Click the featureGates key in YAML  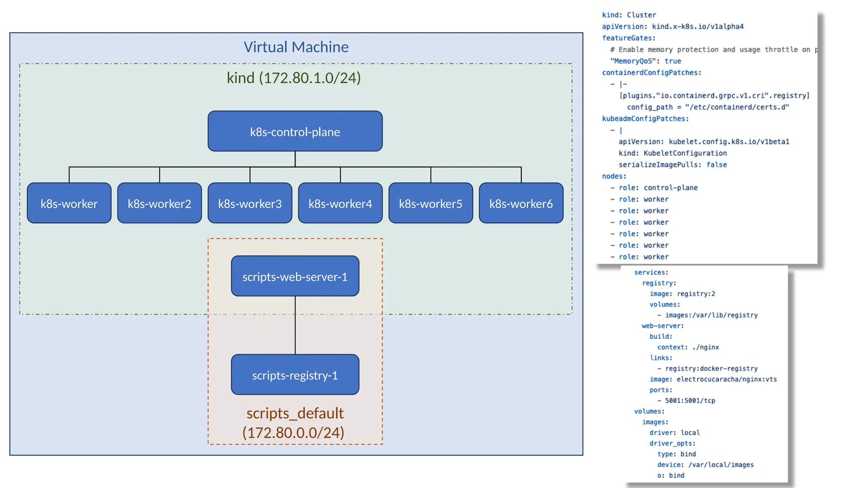click(628, 38)
